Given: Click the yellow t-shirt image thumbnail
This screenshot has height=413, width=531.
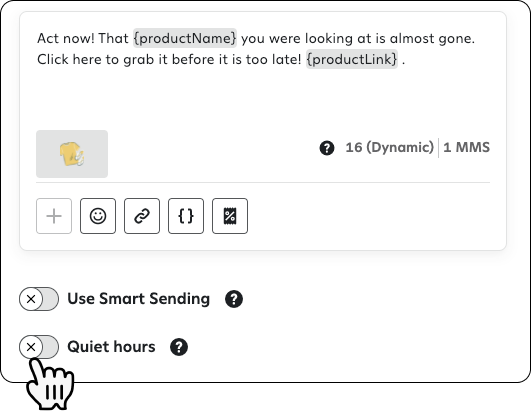Looking at the screenshot, I should click(x=72, y=154).
